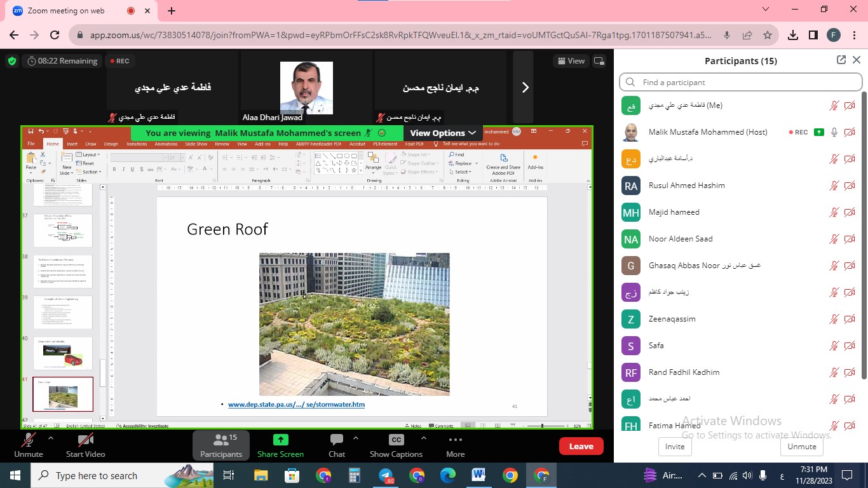
Task: Expand the Layout dropdown in Slides group
Action: [x=89, y=154]
